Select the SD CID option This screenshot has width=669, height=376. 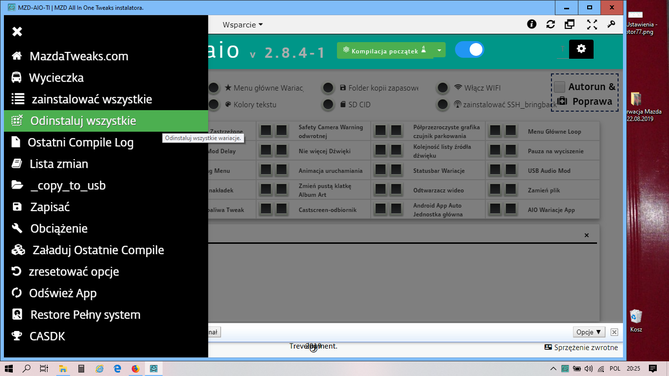[x=328, y=105]
